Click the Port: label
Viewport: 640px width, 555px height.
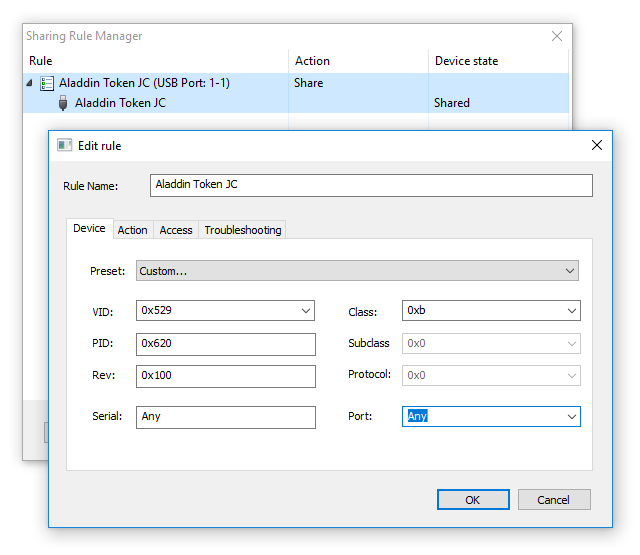360,416
